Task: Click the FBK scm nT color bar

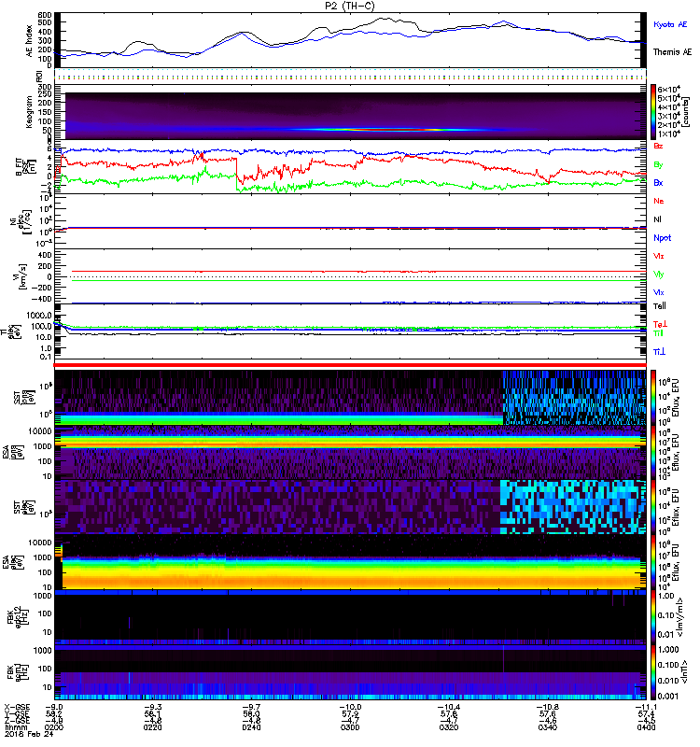Action: (653, 672)
